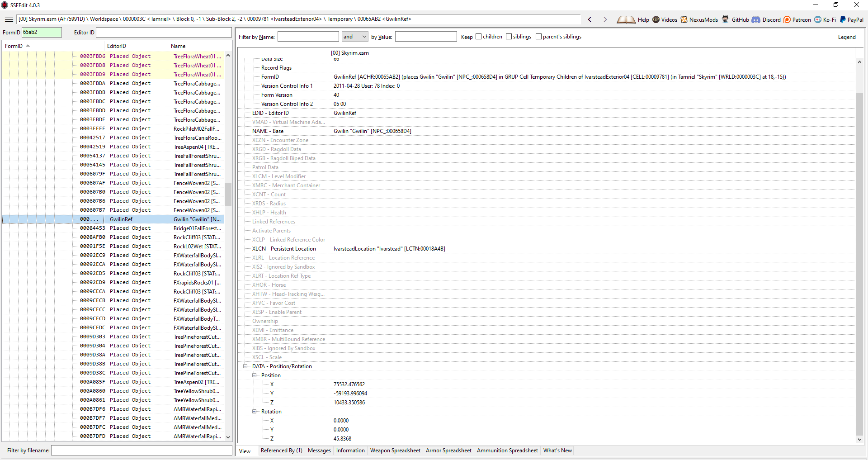Viewport: 868px width, 460px height.
Task: Enable Keep children checkbox
Action: (x=478, y=37)
